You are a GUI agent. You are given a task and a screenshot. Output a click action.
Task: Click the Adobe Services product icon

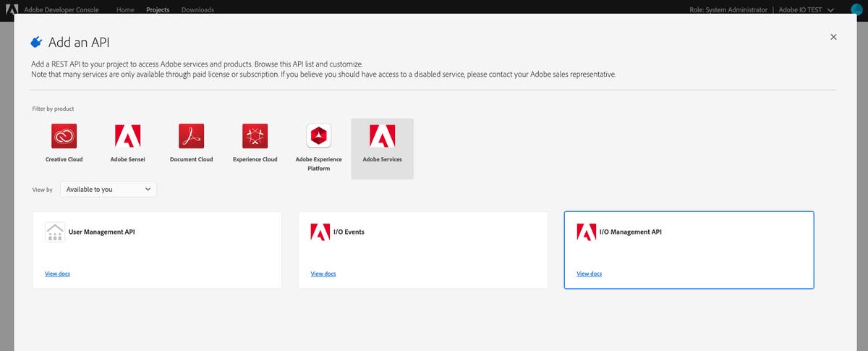(382, 136)
